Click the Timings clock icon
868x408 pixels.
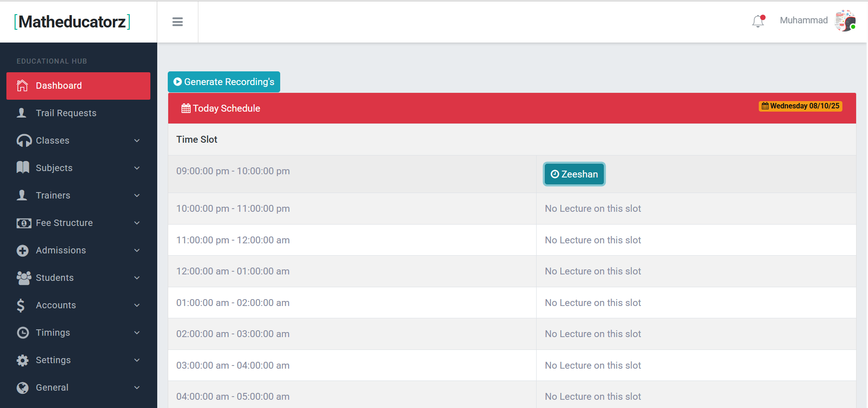23,333
